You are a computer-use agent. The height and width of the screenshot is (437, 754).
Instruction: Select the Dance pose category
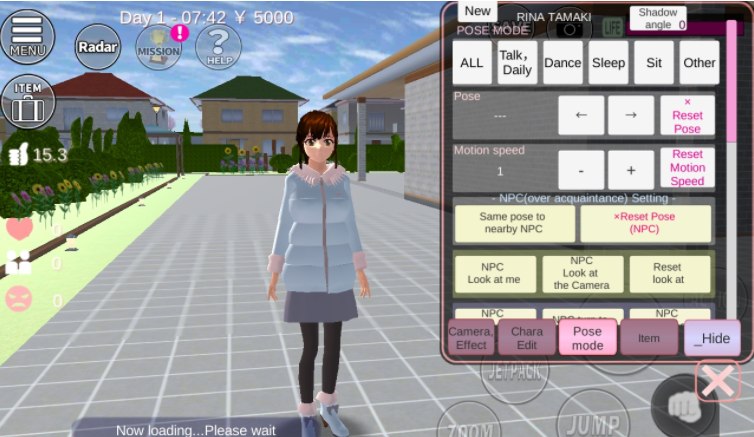pyautogui.click(x=562, y=62)
